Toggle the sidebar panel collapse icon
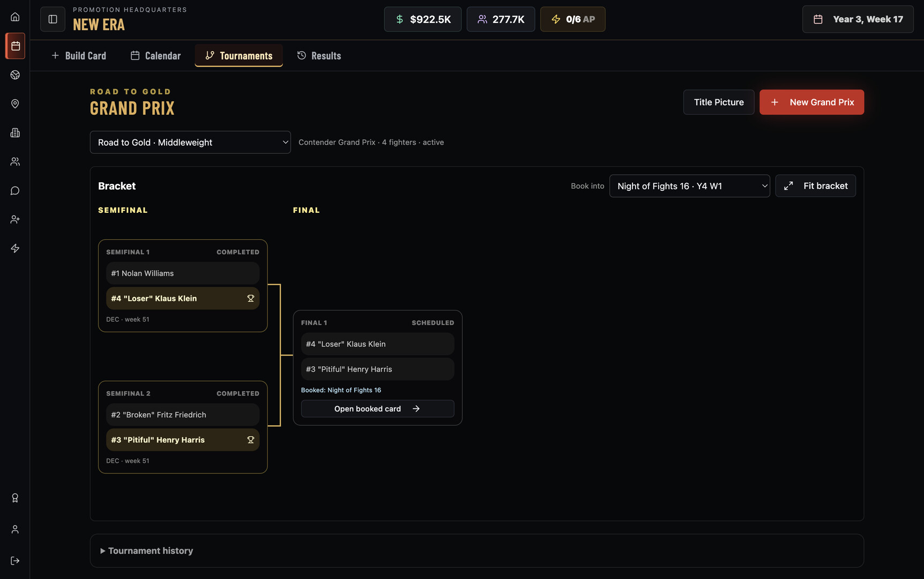Screen dimensions: 924x579 click(x=53, y=19)
